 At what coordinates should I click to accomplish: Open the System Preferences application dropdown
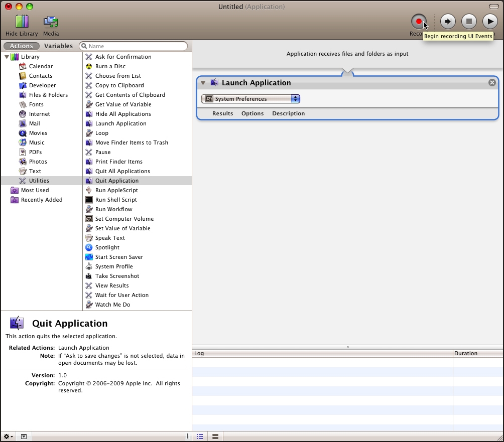(x=250, y=99)
